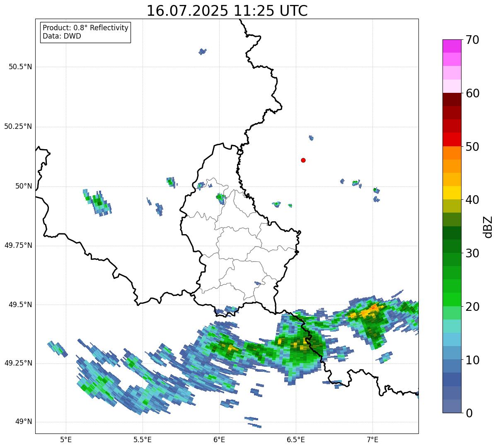
Task: Click the dark maroon colorbar segment below 60
Action: (452, 99)
